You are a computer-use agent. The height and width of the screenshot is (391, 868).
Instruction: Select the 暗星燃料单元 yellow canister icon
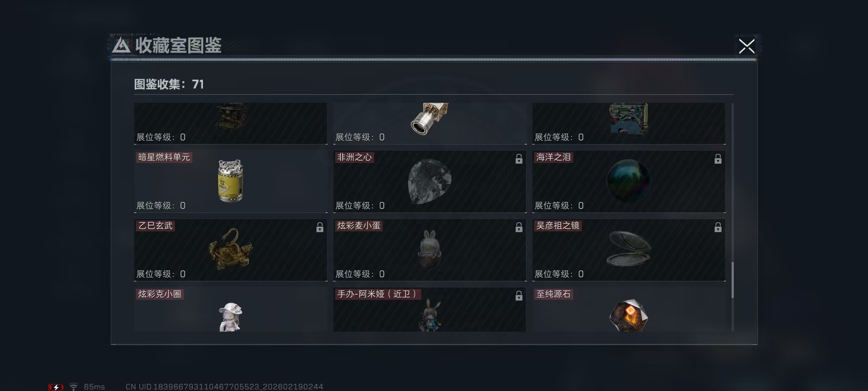click(x=231, y=181)
